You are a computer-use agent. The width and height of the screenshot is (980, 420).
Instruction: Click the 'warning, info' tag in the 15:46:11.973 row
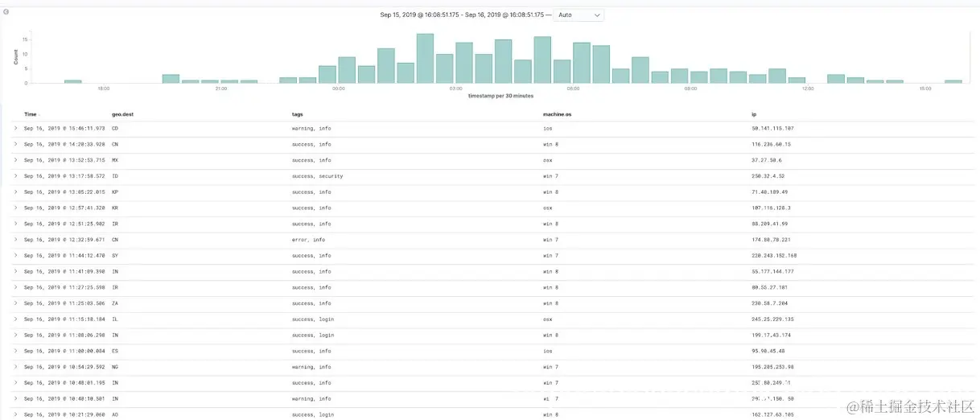(x=311, y=128)
